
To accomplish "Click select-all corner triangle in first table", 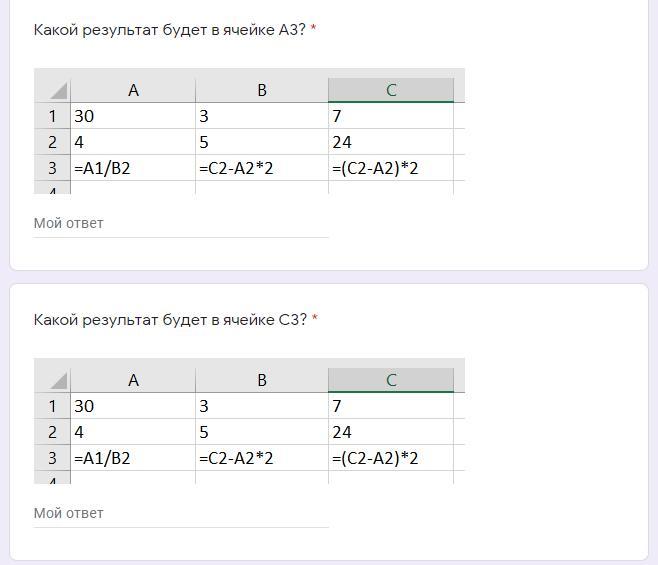I will 56,90.
